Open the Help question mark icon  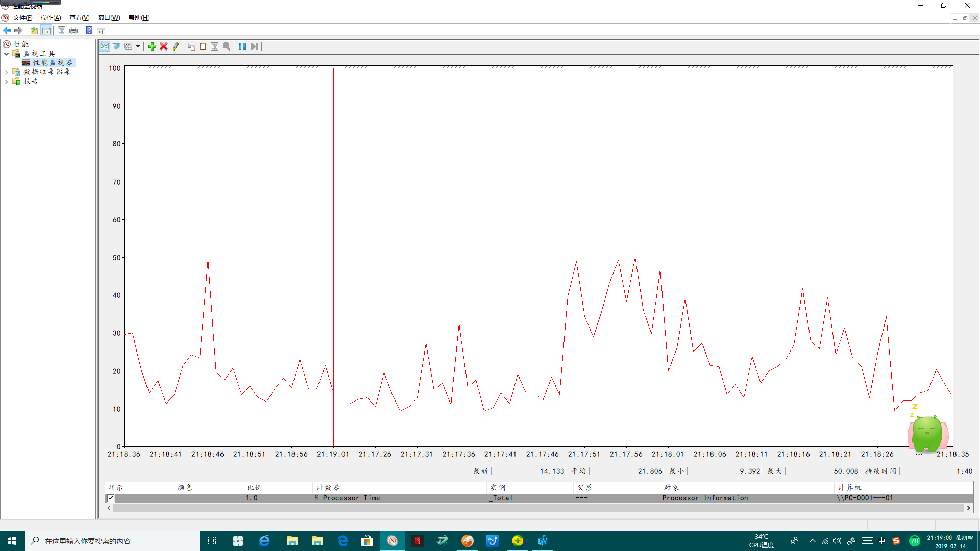(89, 31)
